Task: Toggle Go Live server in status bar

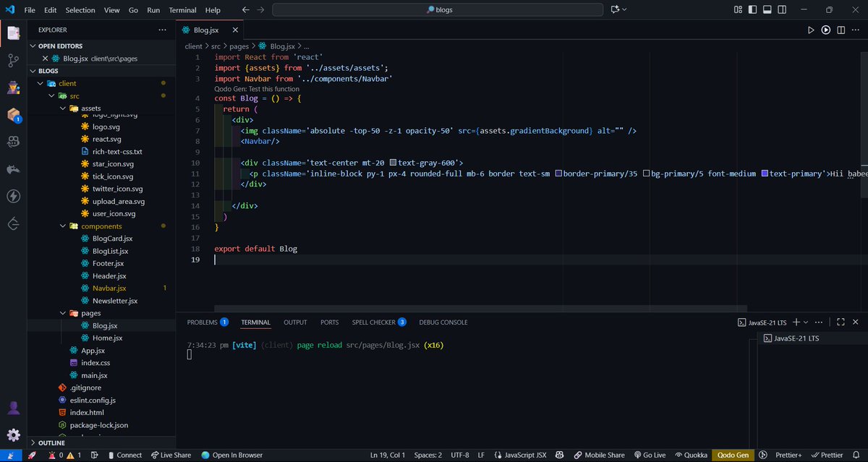Action: [x=649, y=455]
